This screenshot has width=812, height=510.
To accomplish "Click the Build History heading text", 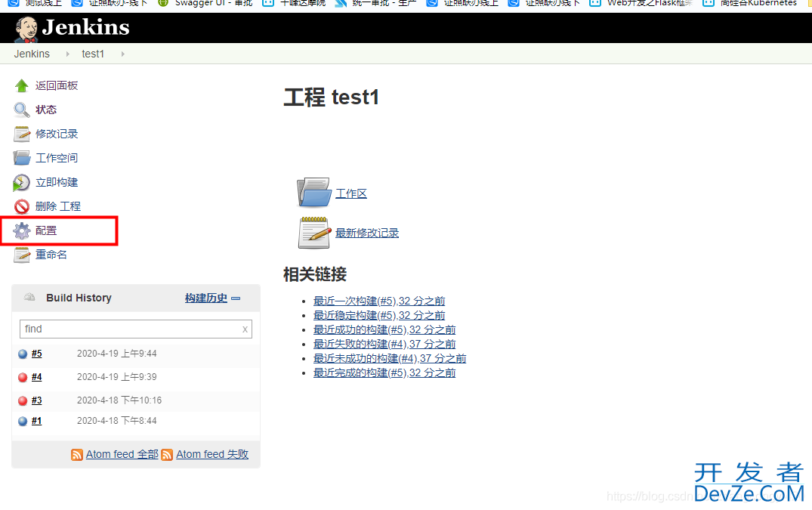I will 79,298.
